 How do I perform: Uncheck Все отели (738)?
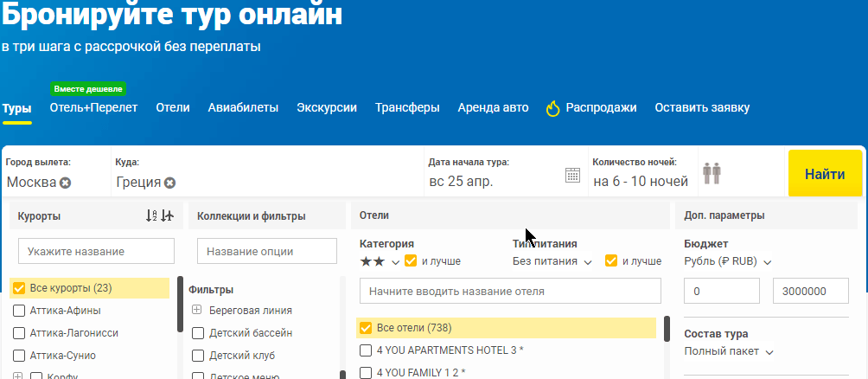pyautogui.click(x=366, y=328)
